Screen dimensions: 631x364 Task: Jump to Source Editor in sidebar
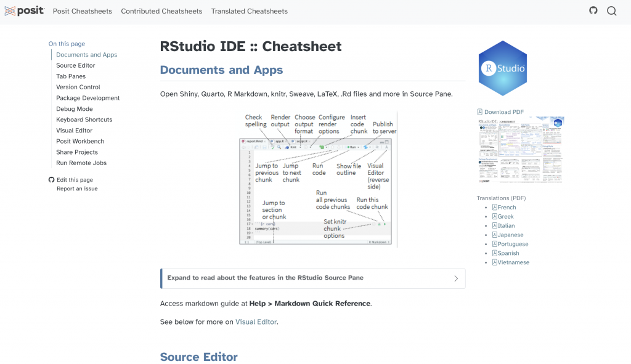(x=76, y=65)
